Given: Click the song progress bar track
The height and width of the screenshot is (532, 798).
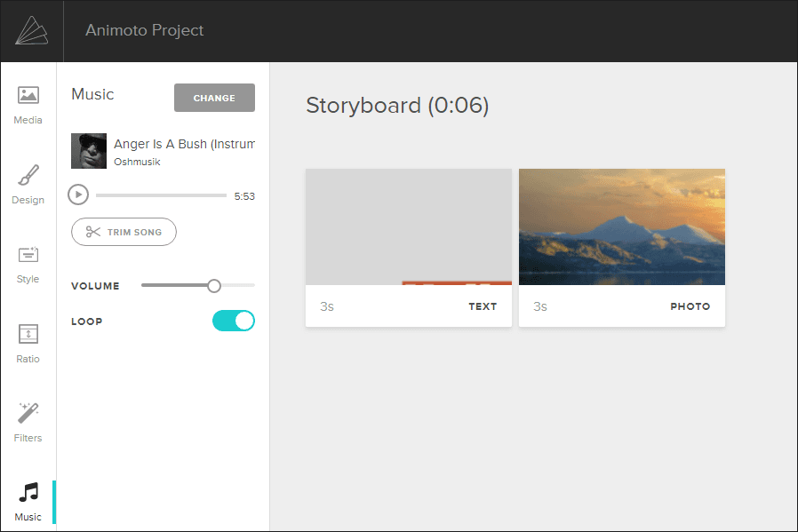Looking at the screenshot, I should click(161, 195).
